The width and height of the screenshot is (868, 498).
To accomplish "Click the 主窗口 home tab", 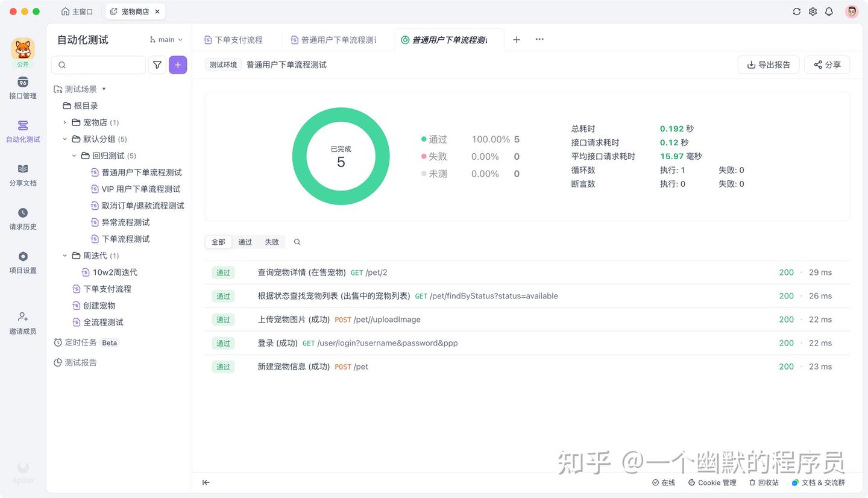I will click(x=77, y=11).
